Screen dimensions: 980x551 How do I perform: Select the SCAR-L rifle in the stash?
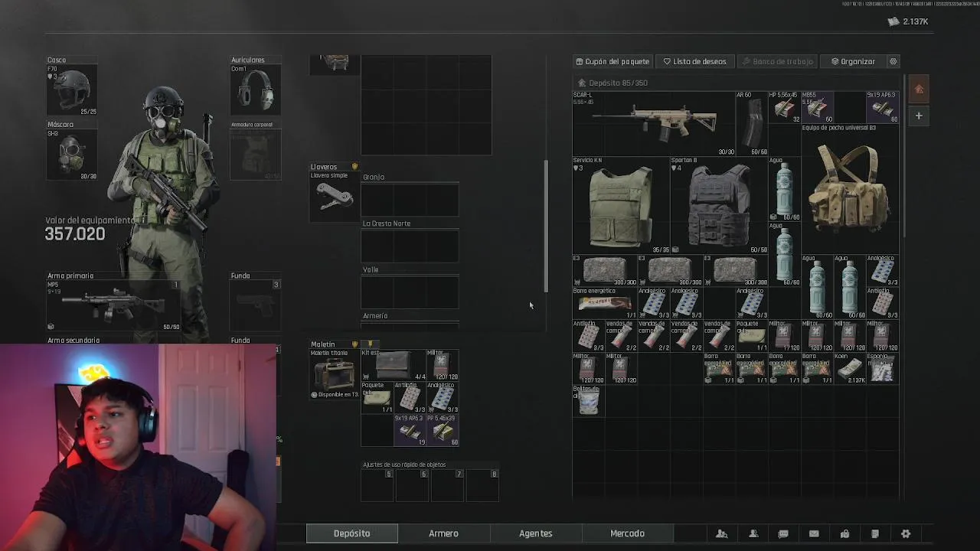tap(654, 123)
